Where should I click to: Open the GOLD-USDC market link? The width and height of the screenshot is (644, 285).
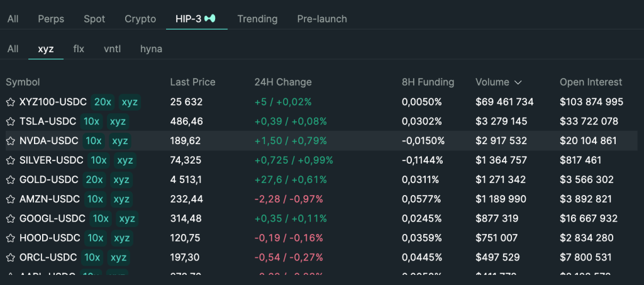49,180
